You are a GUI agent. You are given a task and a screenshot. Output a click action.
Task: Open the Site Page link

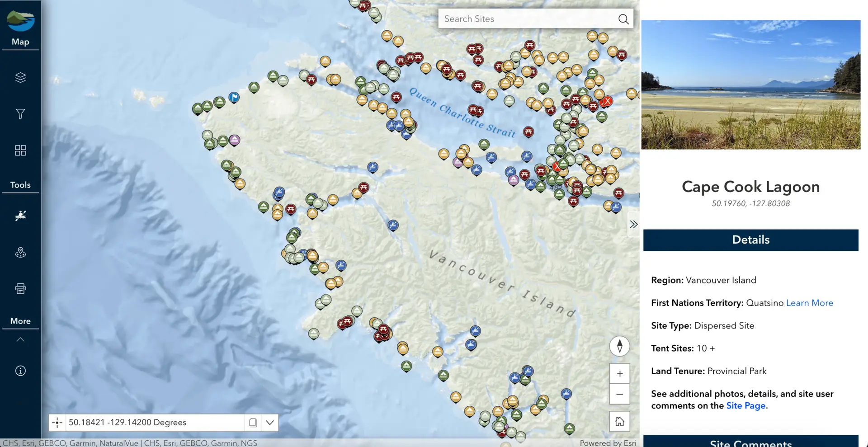click(x=745, y=406)
